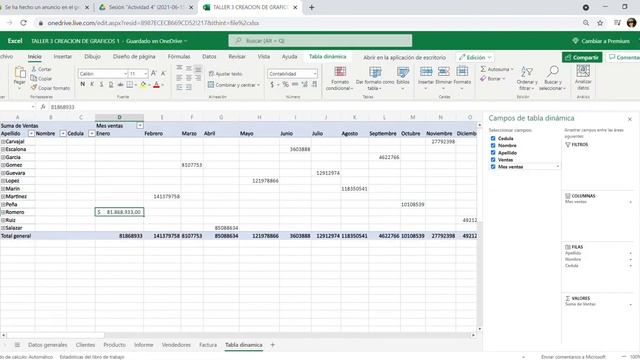Open the Insertar ribbon tab

pyautogui.click(x=62, y=56)
